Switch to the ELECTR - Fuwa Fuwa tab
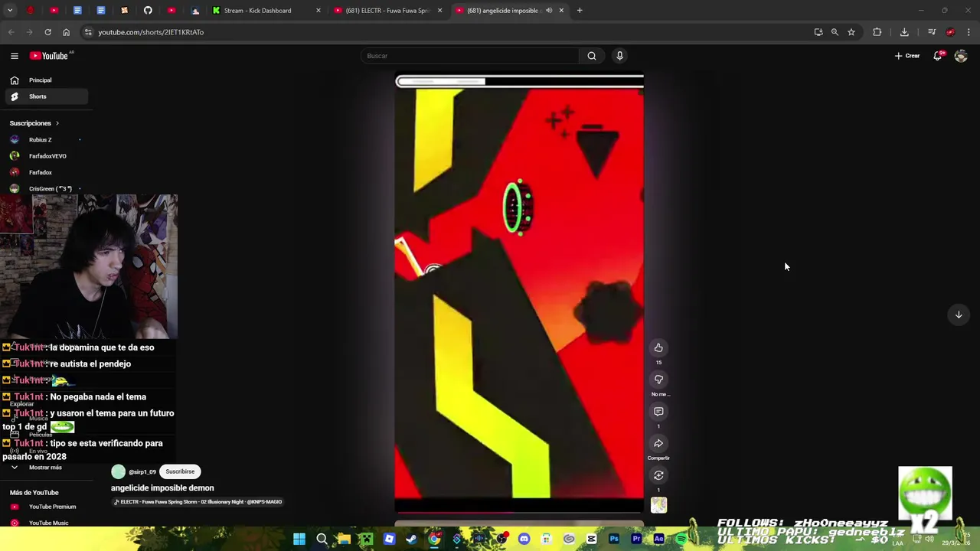The height and width of the screenshot is (551, 980). [x=388, y=11]
